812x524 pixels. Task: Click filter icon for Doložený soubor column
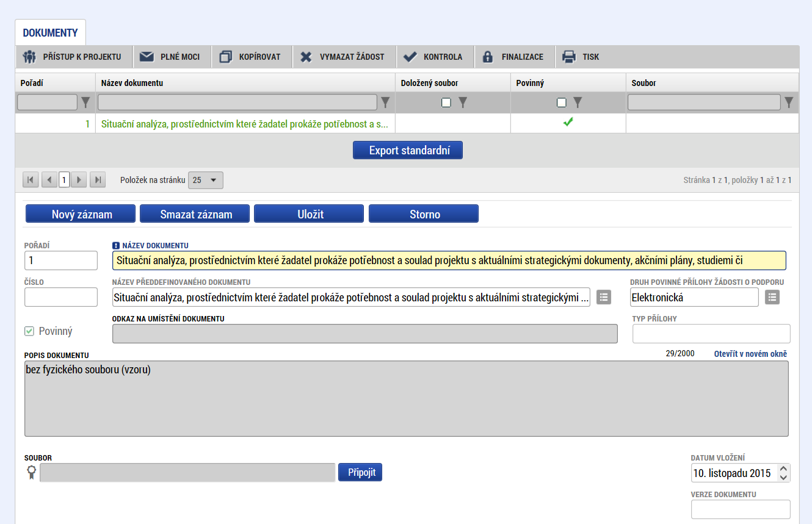(463, 102)
